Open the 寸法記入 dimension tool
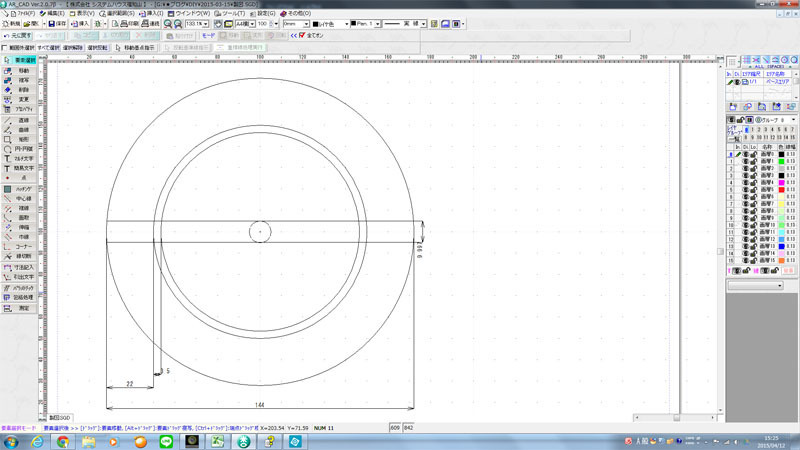This screenshot has height=450, width=800. pyautogui.click(x=19, y=267)
